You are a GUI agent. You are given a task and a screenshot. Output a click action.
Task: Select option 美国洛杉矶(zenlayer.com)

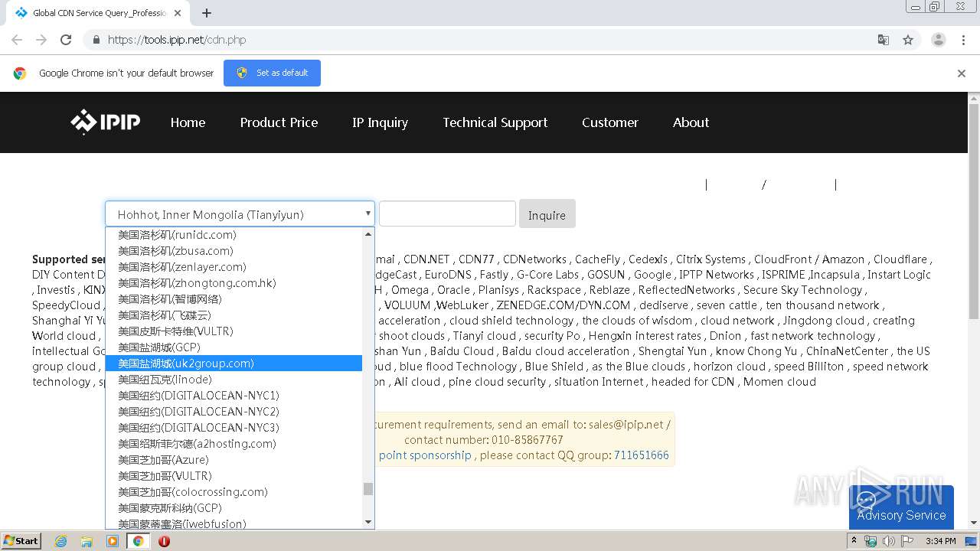(234, 267)
